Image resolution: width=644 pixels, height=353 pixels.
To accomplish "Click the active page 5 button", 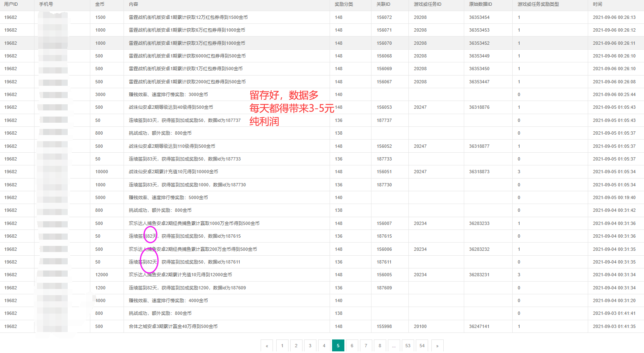I will [x=338, y=346].
